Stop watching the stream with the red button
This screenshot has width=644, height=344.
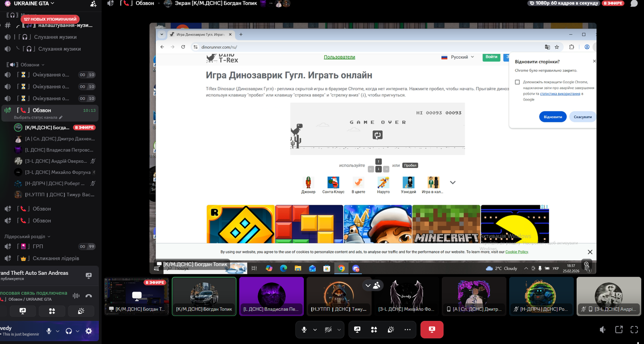[x=432, y=329]
